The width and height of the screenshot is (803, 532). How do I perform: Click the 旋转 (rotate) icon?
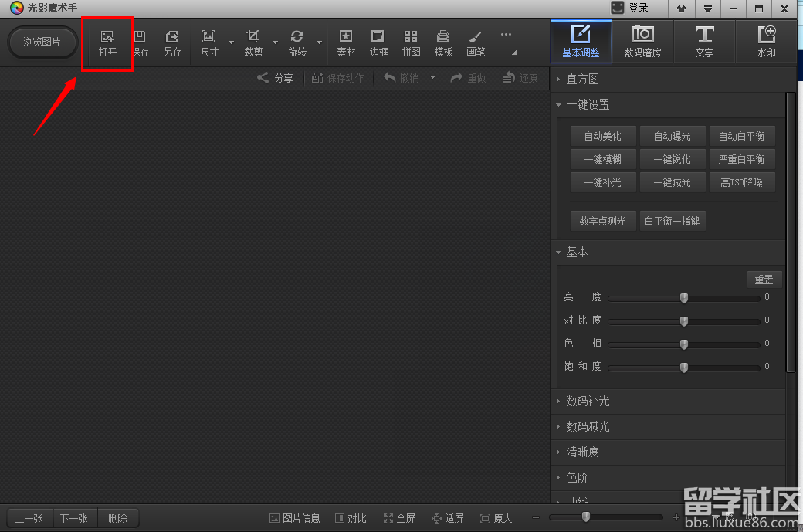(x=296, y=44)
